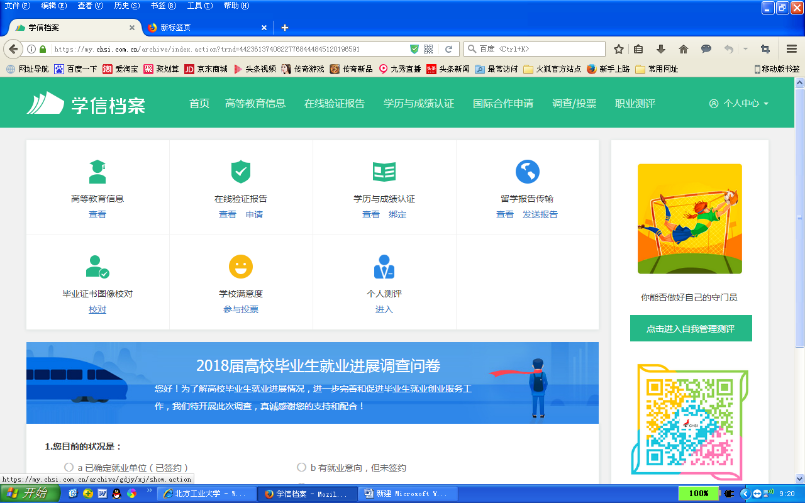Click the 学历与成绩认证 book icon
Viewport: 805px width, 503px height.
(x=384, y=171)
